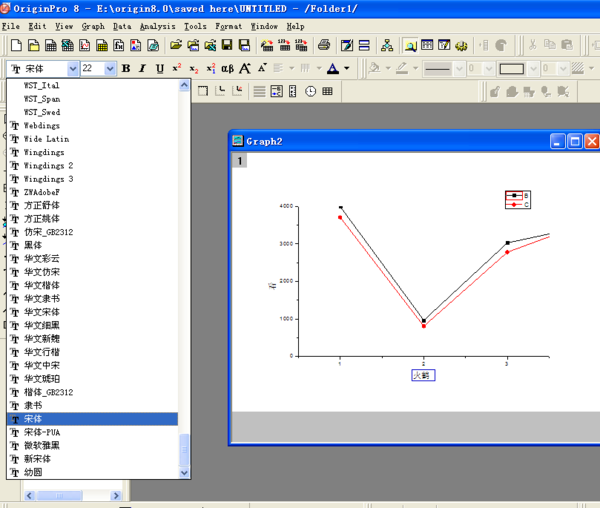Click the Save Template icon
Screen dimensions: 600x508
244,45
